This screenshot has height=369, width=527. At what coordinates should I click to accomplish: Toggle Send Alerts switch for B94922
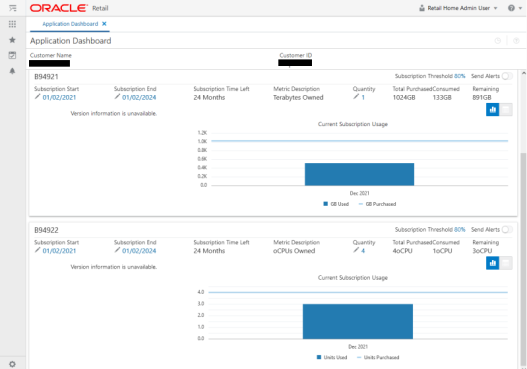[x=507, y=230]
